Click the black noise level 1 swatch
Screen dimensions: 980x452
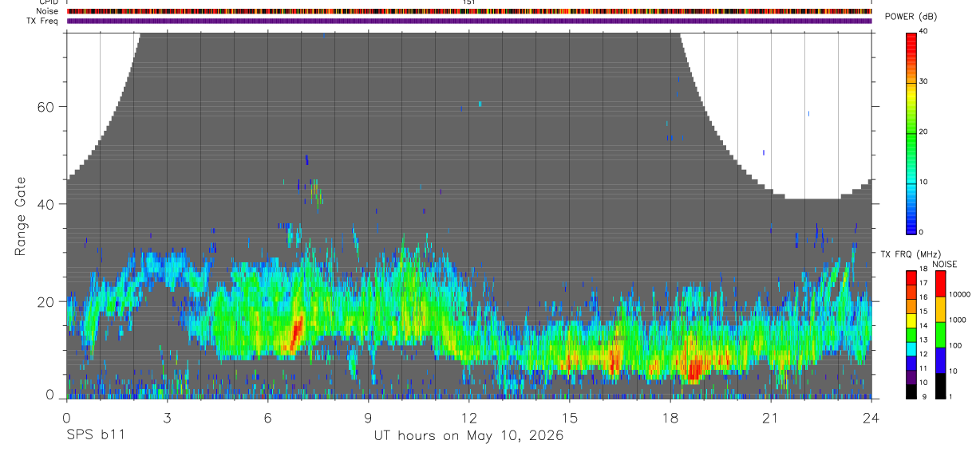point(939,385)
